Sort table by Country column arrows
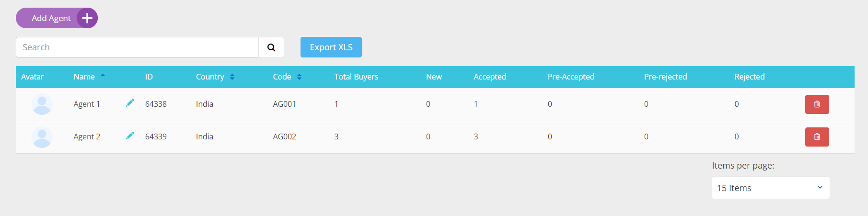Viewport: 868px width, 216px height. pyautogui.click(x=232, y=77)
